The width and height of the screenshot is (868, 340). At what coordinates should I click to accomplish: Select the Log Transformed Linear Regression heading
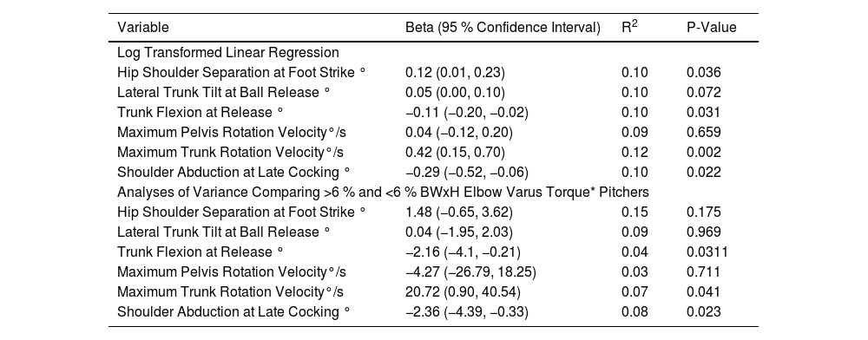(x=228, y=53)
